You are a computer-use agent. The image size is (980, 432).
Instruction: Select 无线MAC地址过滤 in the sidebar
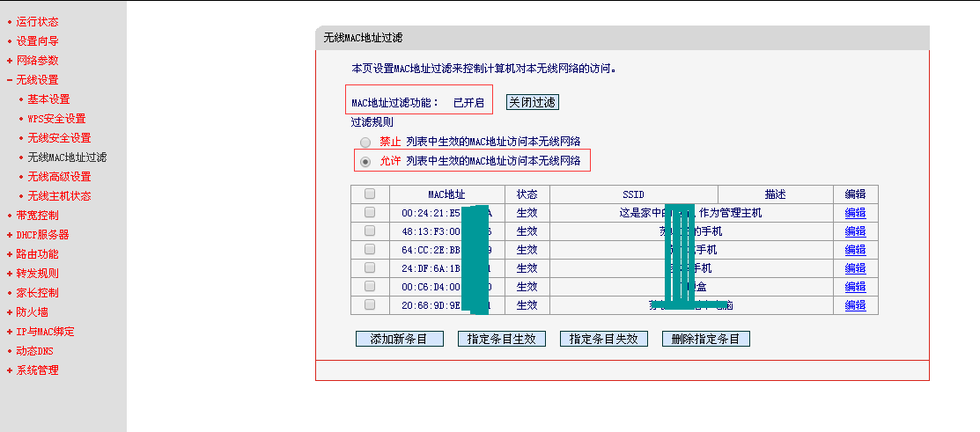(67, 157)
